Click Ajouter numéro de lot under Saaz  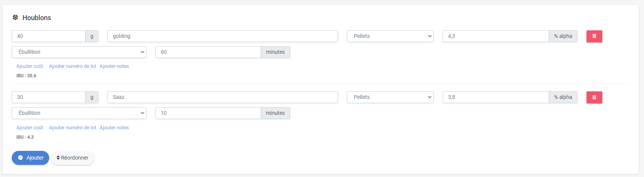tap(72, 127)
